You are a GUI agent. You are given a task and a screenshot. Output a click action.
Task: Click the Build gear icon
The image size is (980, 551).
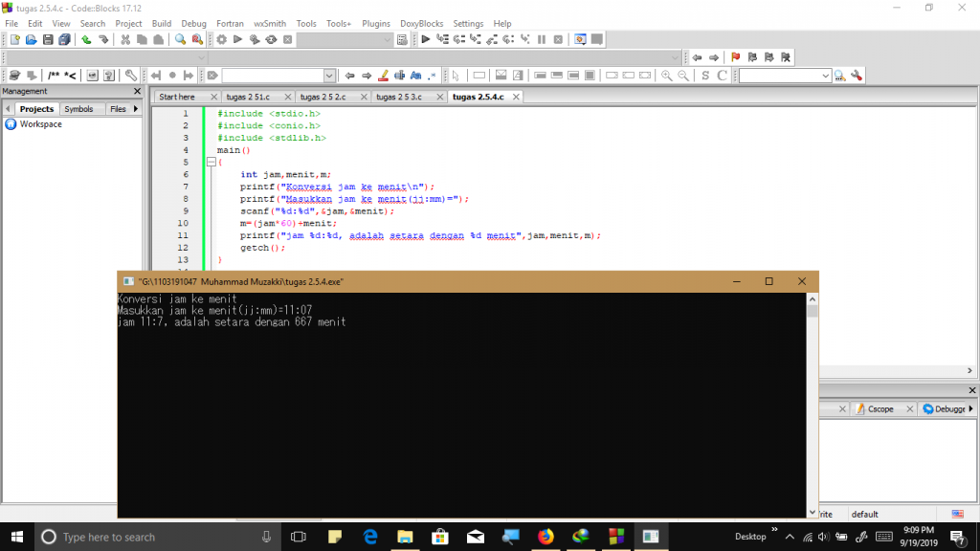[x=221, y=39]
